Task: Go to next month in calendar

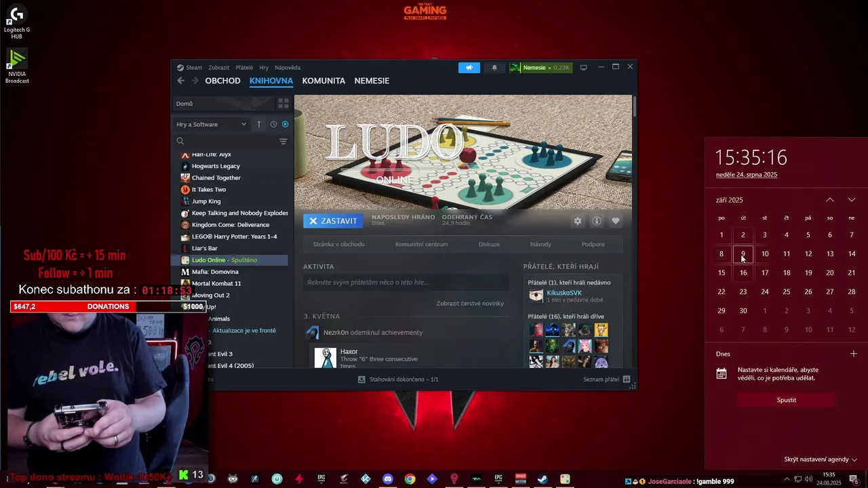Action: click(x=852, y=200)
